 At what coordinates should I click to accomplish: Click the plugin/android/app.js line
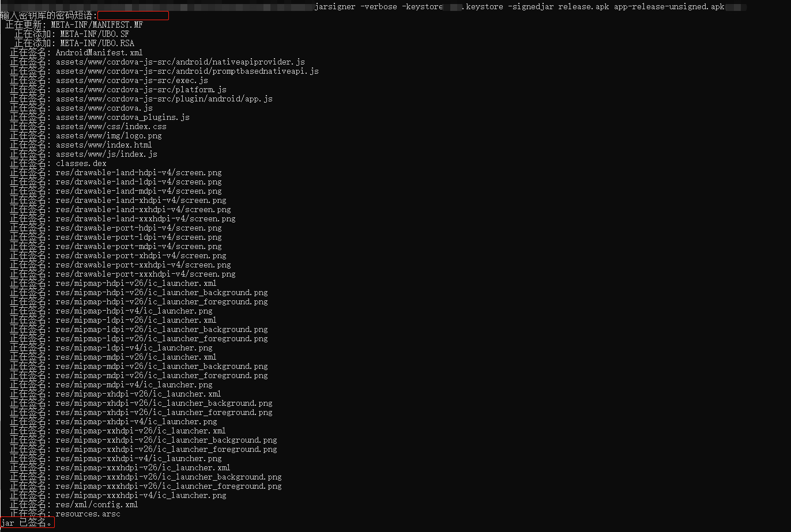(x=141, y=99)
